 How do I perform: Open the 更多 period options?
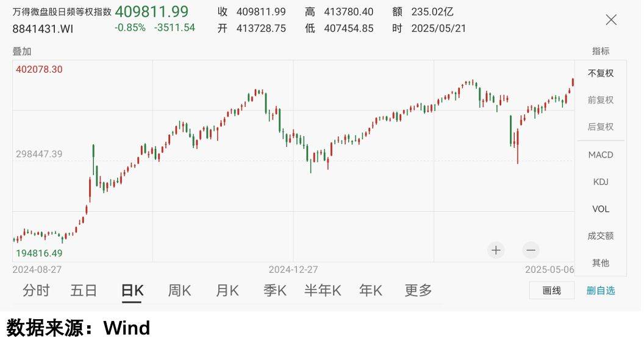point(418,291)
